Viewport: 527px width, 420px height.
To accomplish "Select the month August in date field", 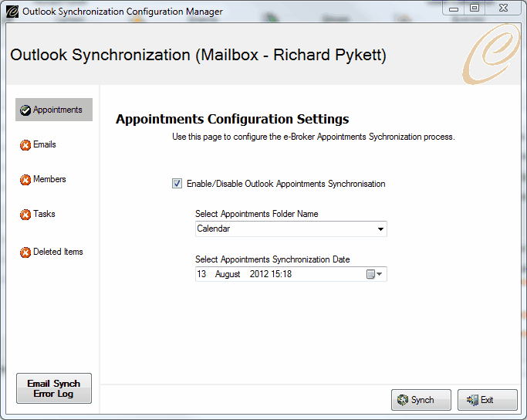I will [x=228, y=274].
